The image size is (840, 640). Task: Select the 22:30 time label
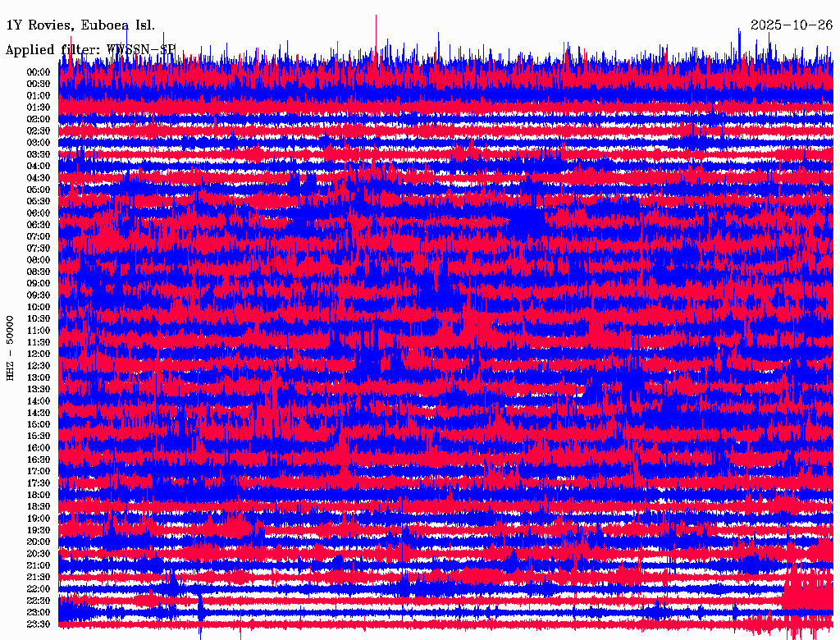click(x=39, y=601)
